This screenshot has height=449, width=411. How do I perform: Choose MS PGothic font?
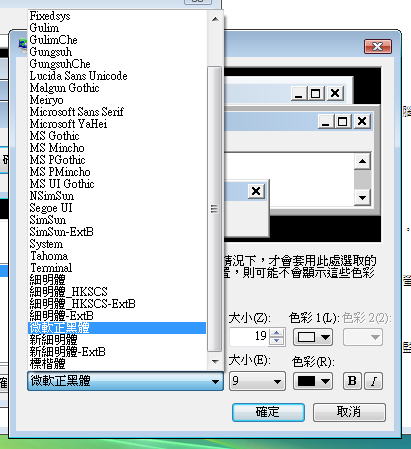(x=117, y=160)
